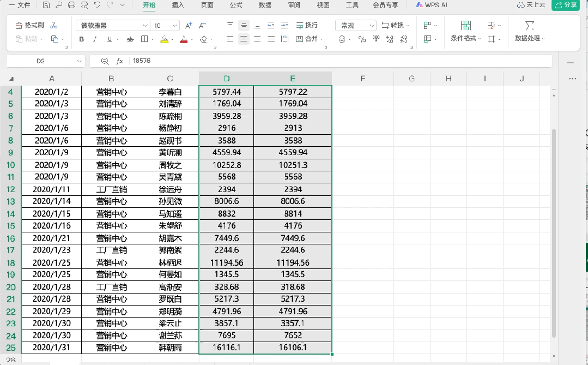The height and width of the screenshot is (365, 588).
Task: Set vertical top alignment
Action: [x=231, y=25]
